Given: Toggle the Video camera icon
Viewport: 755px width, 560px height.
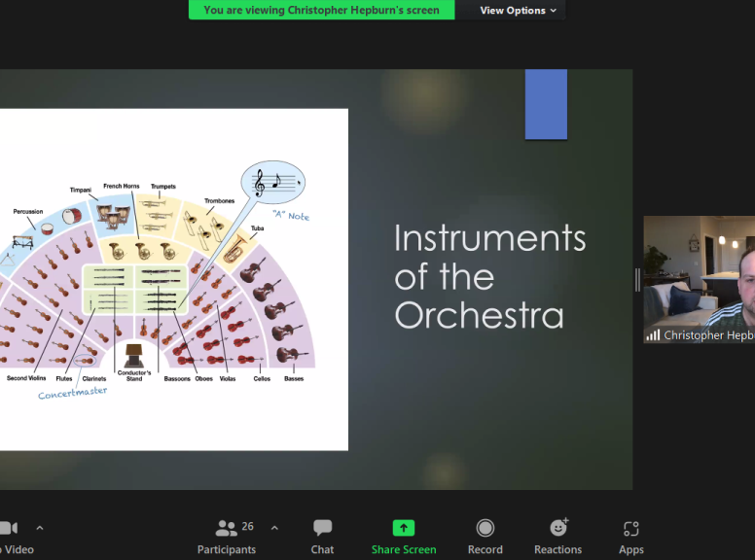Looking at the screenshot, I should [x=9, y=528].
